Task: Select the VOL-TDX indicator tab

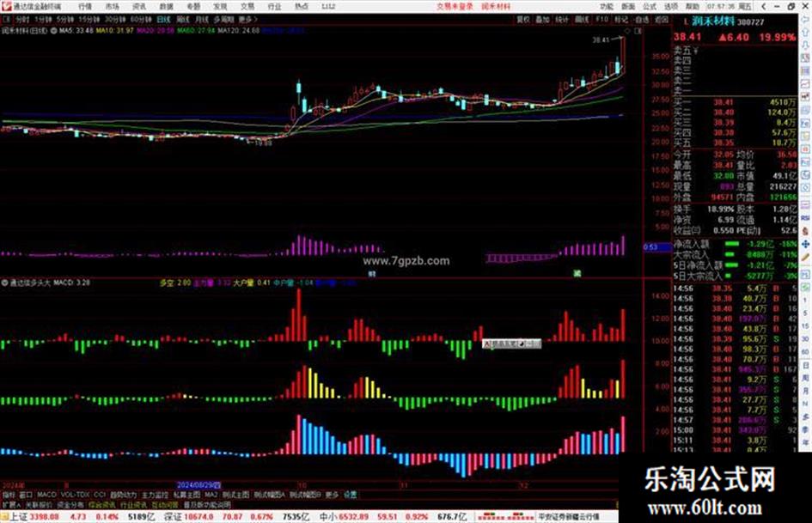Action: pyautogui.click(x=75, y=495)
